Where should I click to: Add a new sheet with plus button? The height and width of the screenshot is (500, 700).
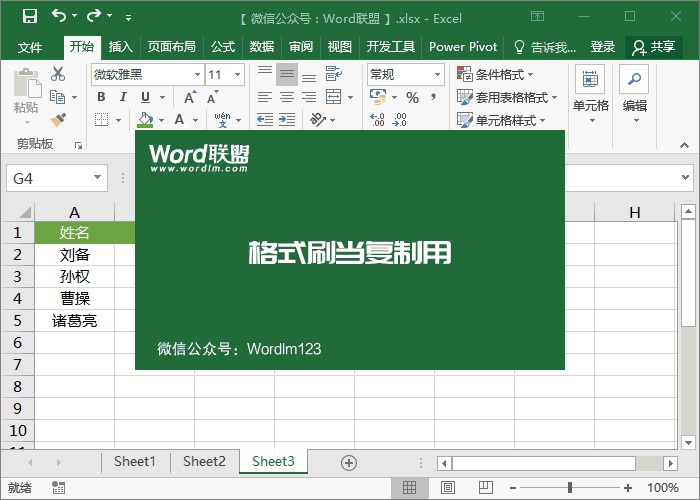pyautogui.click(x=349, y=463)
